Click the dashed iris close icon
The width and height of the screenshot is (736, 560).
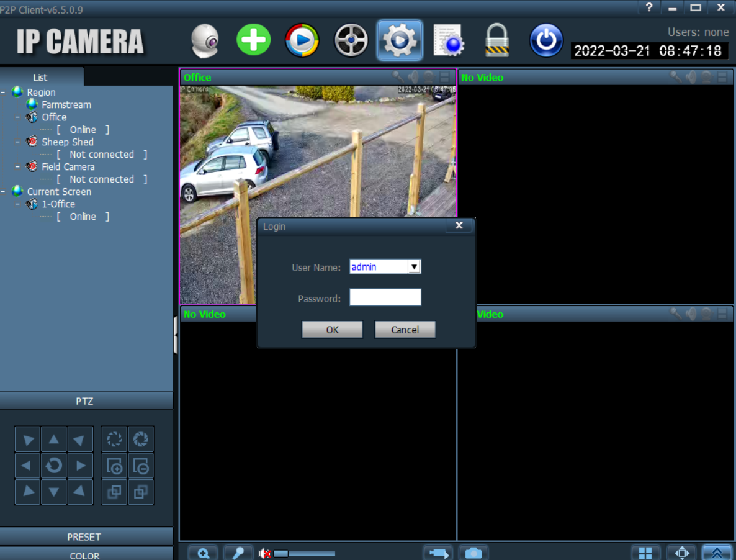click(114, 440)
